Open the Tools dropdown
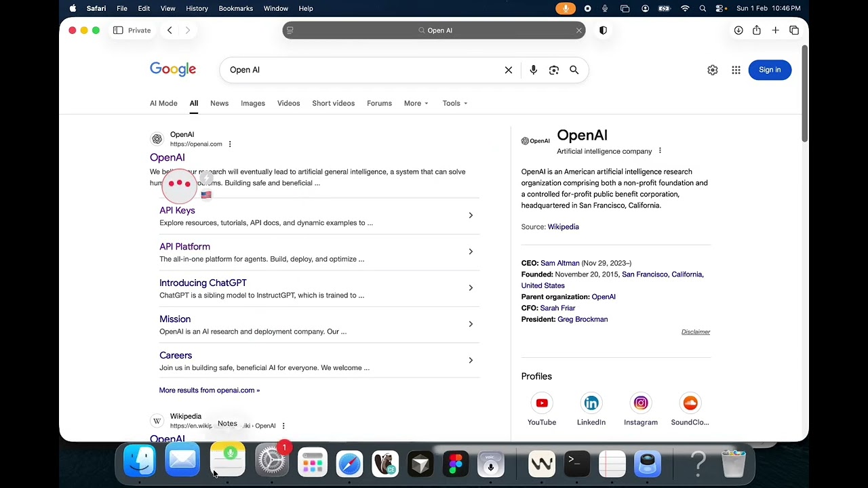The width and height of the screenshot is (868, 488). (x=455, y=103)
